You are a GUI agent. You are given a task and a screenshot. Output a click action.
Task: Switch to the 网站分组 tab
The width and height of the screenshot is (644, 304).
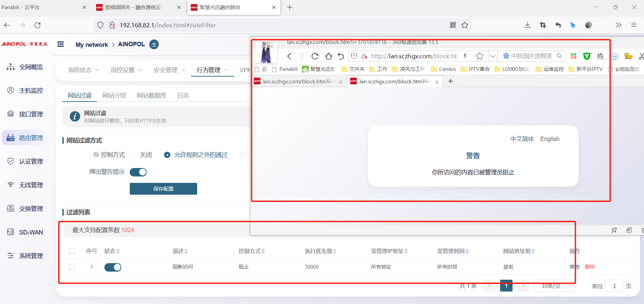[114, 95]
